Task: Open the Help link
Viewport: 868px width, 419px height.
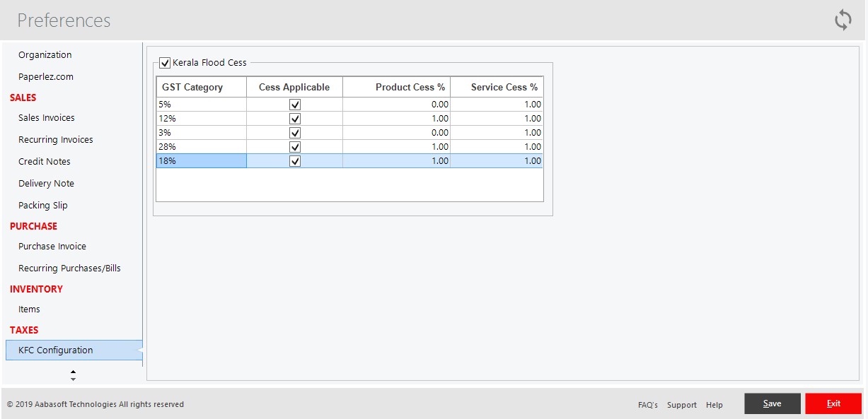Action: coord(714,404)
